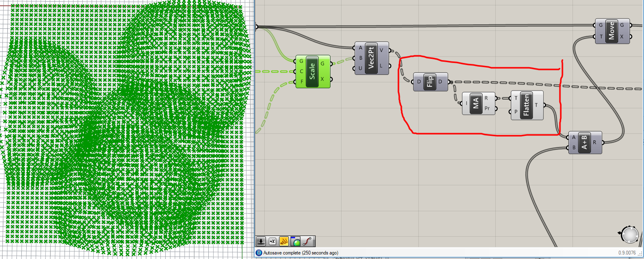Click the A+B addition component
This screenshot has height=259, width=644.
tap(584, 142)
